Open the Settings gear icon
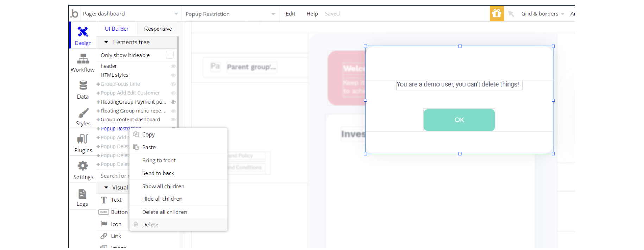Image resolution: width=644 pixels, height=250 pixels. pyautogui.click(x=83, y=166)
